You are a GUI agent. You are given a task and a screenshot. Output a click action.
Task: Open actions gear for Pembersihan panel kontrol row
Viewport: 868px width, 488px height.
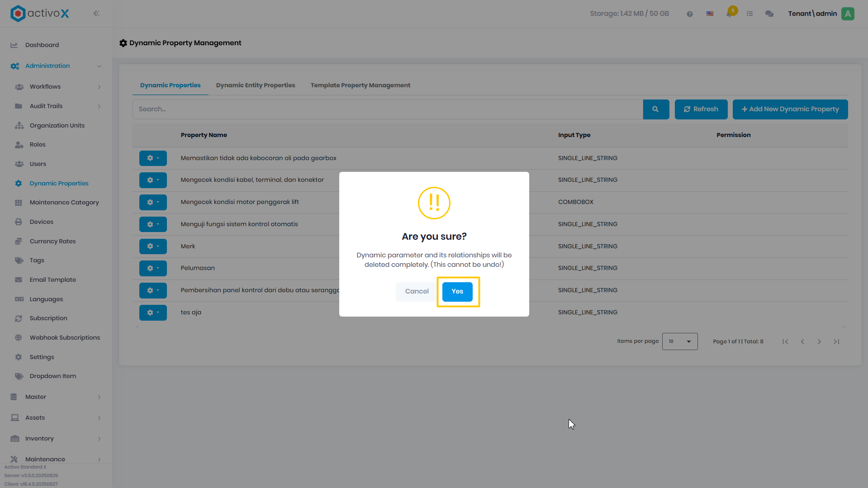coord(153,290)
